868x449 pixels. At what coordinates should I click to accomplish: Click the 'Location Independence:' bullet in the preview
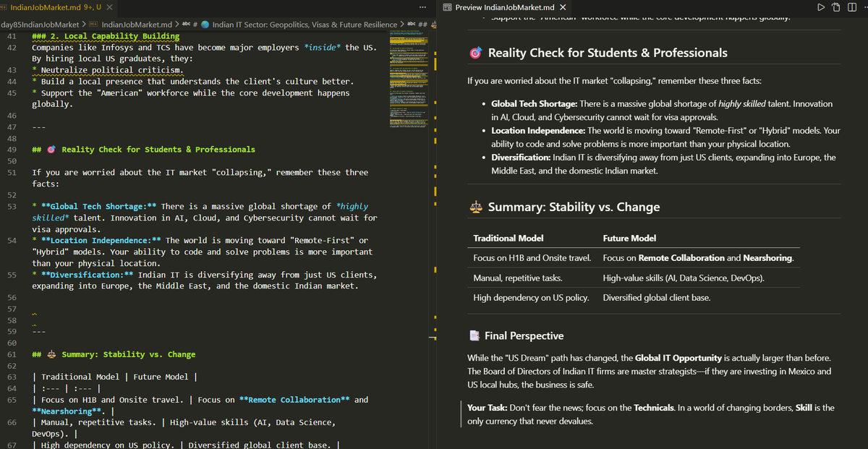click(x=538, y=131)
